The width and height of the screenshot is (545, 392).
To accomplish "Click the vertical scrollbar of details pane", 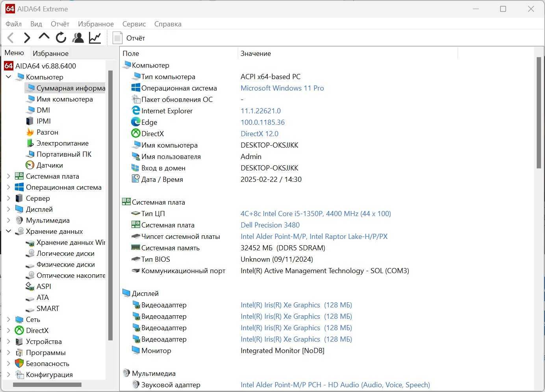I will 539,113.
